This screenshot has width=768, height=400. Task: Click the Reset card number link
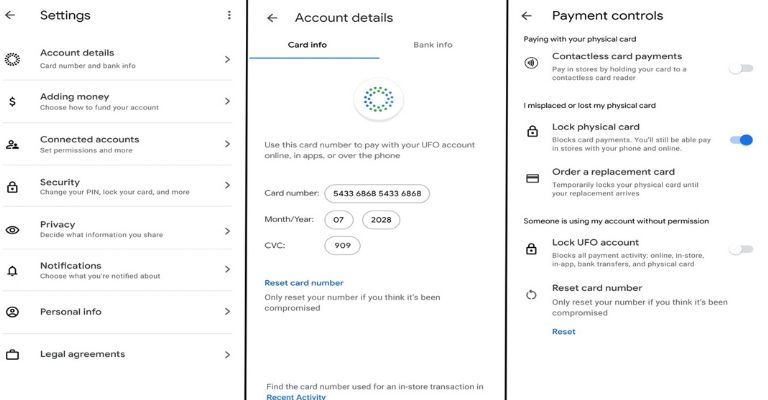(x=303, y=283)
